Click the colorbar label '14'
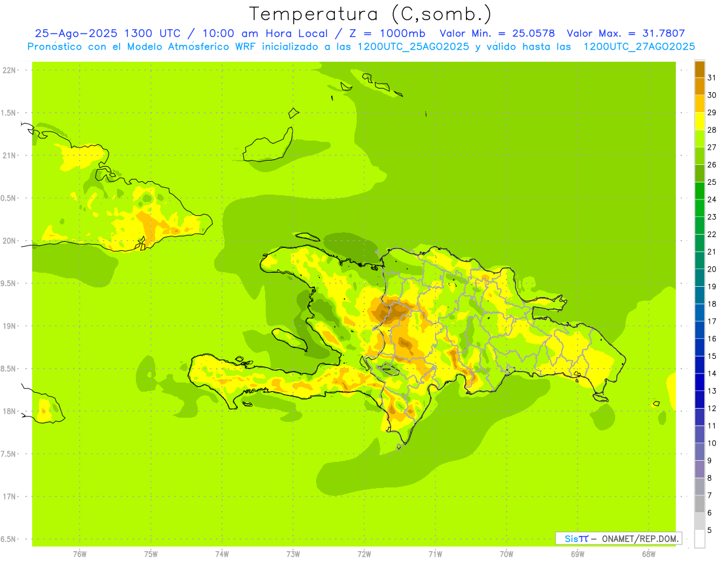This screenshot has width=728, height=562. point(712,373)
